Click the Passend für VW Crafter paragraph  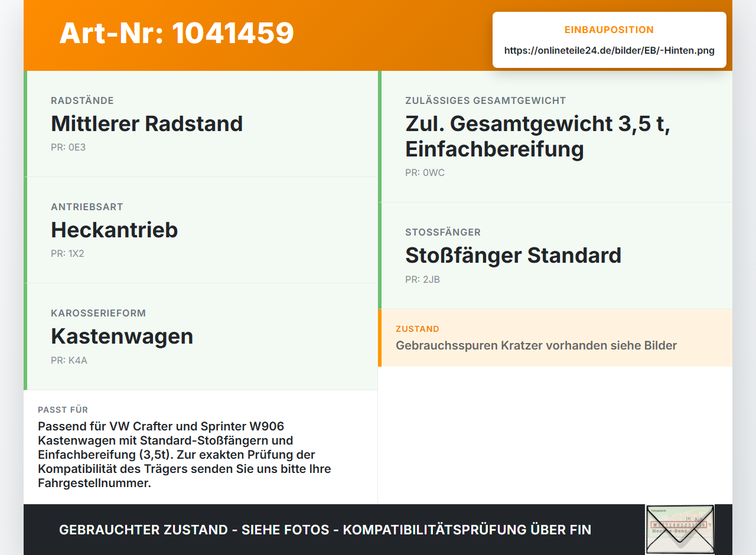184,455
